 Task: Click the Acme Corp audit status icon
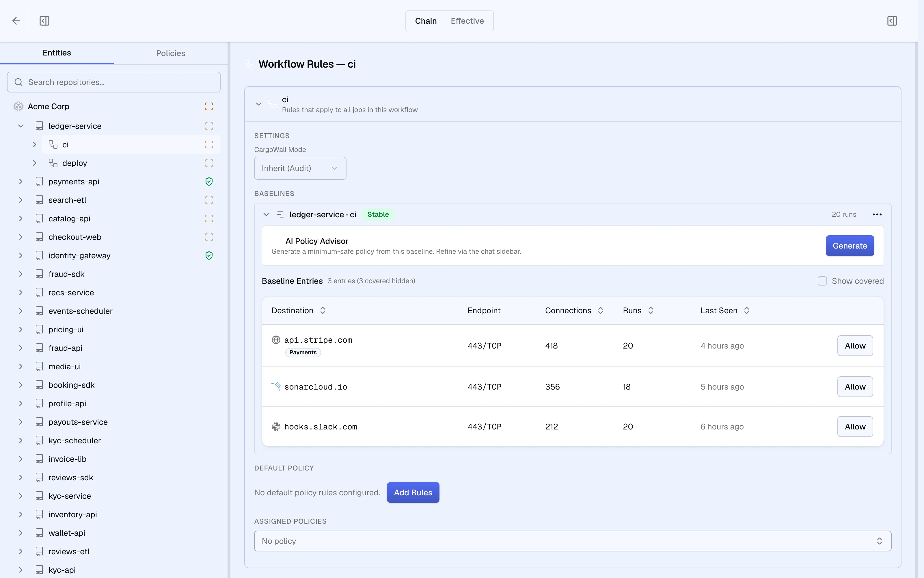point(209,106)
